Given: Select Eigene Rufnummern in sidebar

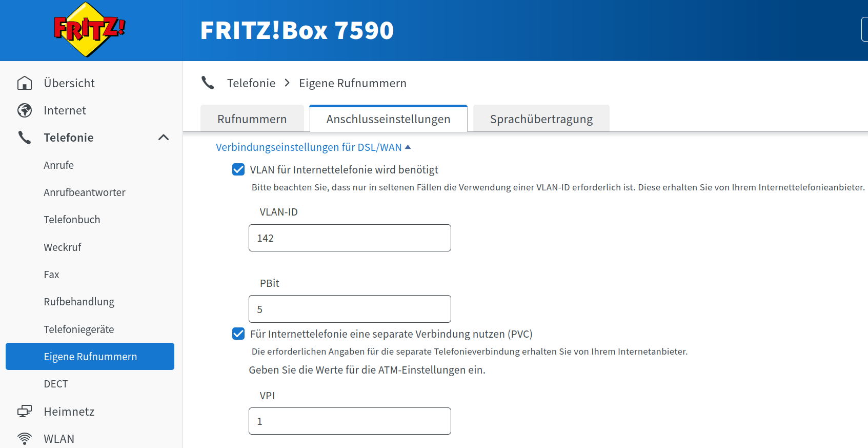Looking at the screenshot, I should (90, 356).
